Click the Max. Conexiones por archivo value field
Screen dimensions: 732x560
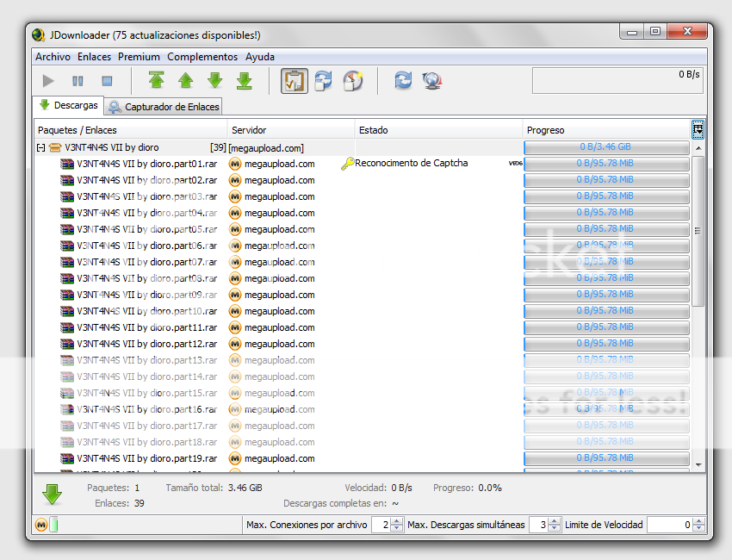382,525
